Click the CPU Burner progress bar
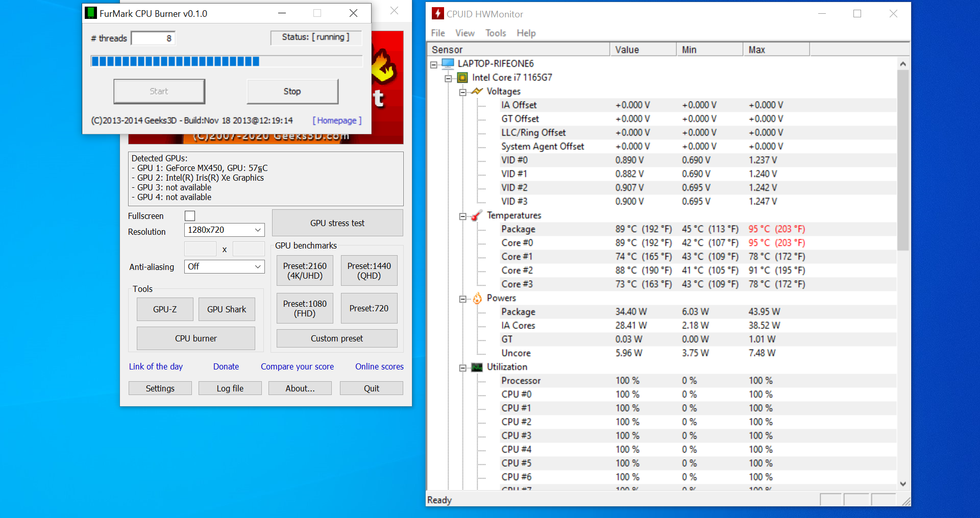This screenshot has height=518, width=980. [x=227, y=61]
